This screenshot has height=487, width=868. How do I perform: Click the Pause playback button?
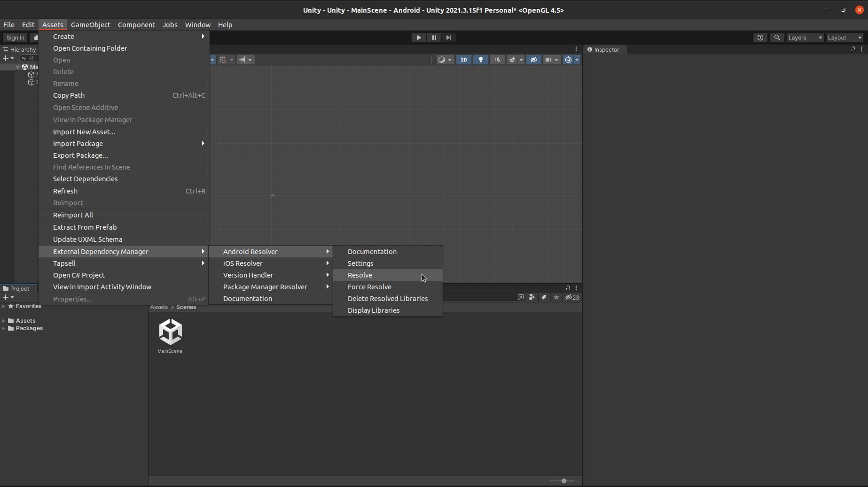point(434,38)
